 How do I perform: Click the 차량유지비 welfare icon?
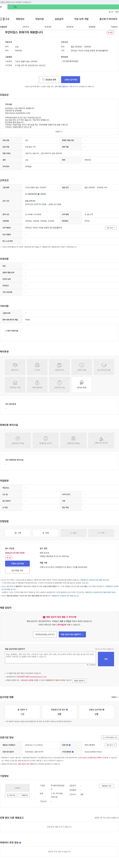point(59,367)
